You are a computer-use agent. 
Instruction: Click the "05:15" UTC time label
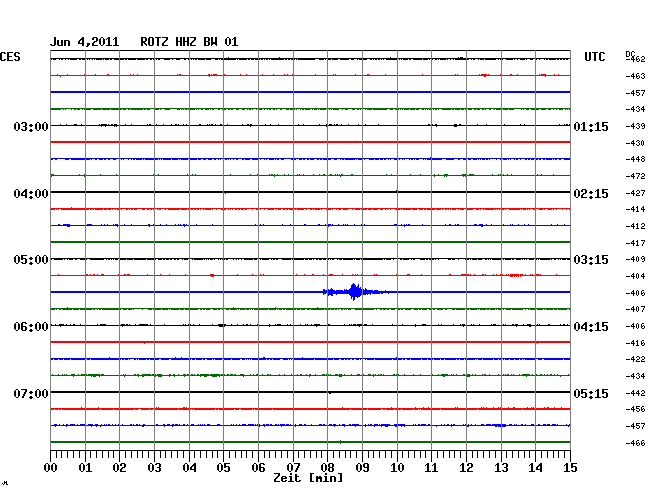pyautogui.click(x=591, y=393)
